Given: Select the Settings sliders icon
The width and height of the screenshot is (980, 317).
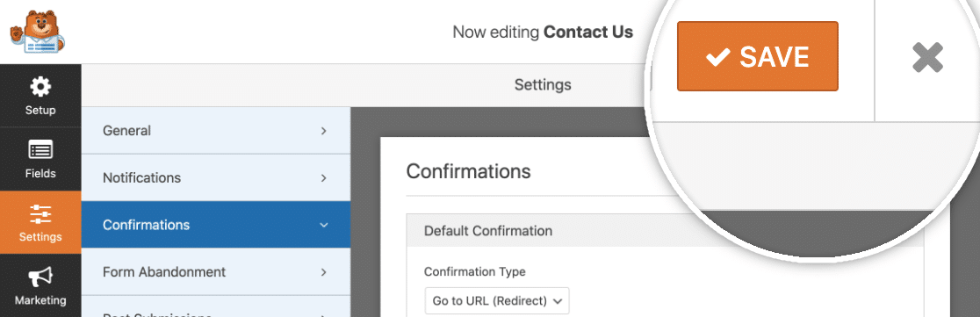Looking at the screenshot, I should coord(40,214).
